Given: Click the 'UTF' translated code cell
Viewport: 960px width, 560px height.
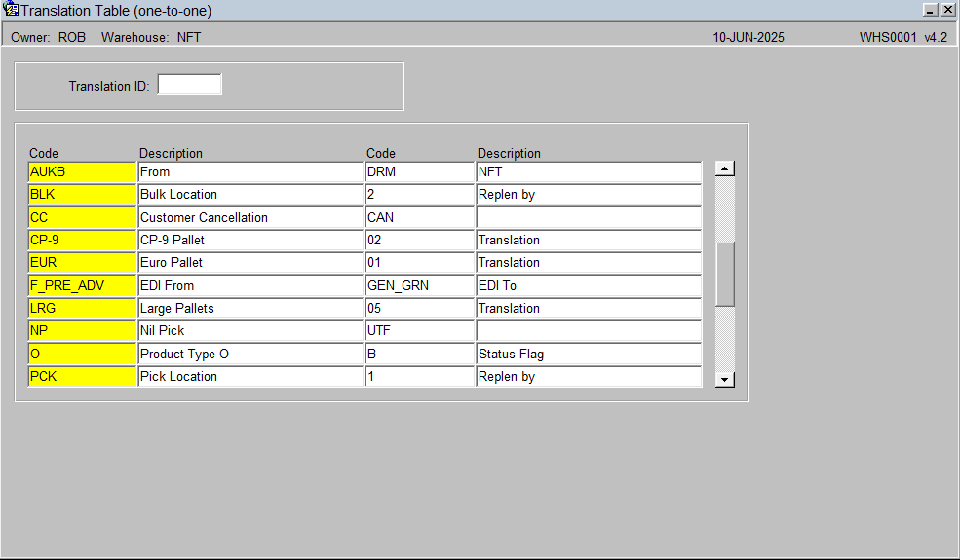Looking at the screenshot, I should click(420, 330).
